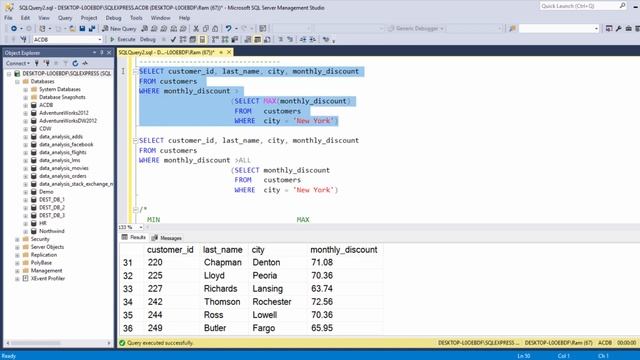Click the Decrease Indent icon

[303, 40]
